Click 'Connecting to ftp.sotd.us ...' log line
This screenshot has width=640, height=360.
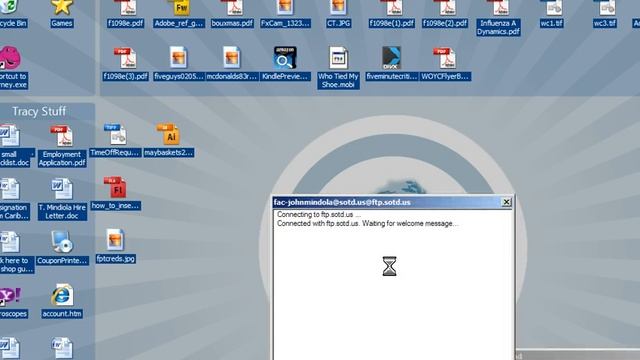point(319,214)
